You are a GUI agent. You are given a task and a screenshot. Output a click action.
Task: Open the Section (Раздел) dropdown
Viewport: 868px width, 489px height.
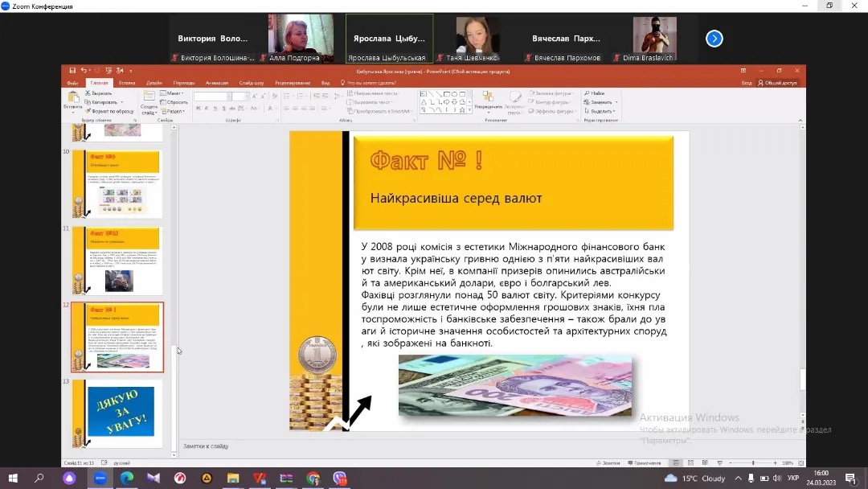click(x=174, y=111)
